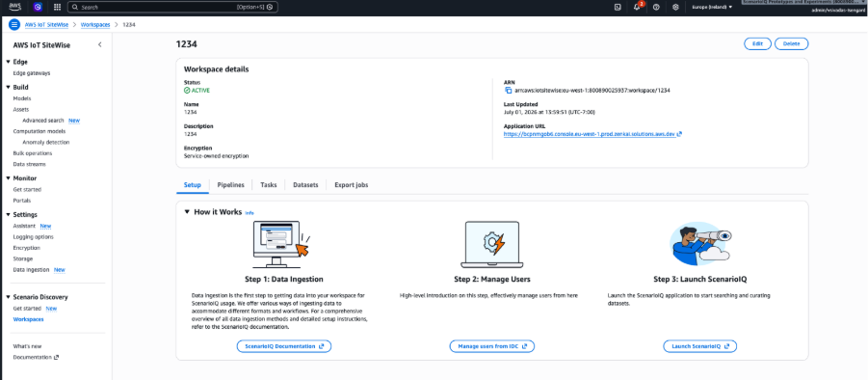This screenshot has height=380, width=868.
Task: Open Encryption in sidebar
Action: coord(27,248)
